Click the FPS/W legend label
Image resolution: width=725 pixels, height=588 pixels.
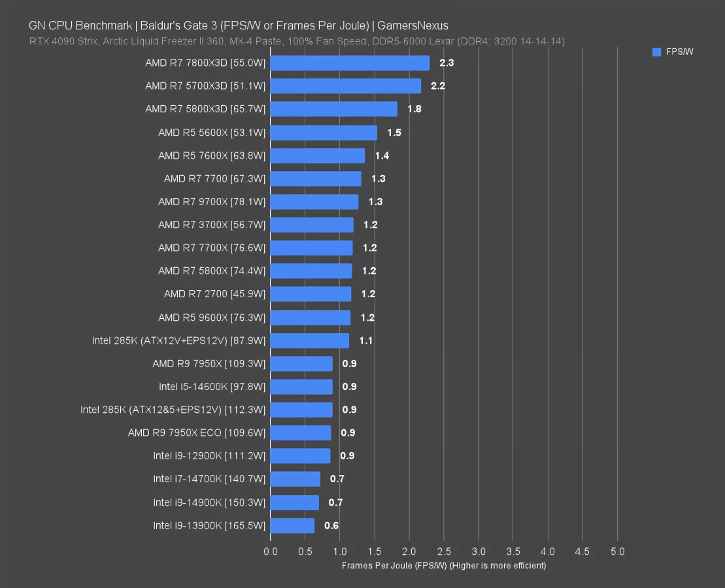pyautogui.click(x=680, y=52)
